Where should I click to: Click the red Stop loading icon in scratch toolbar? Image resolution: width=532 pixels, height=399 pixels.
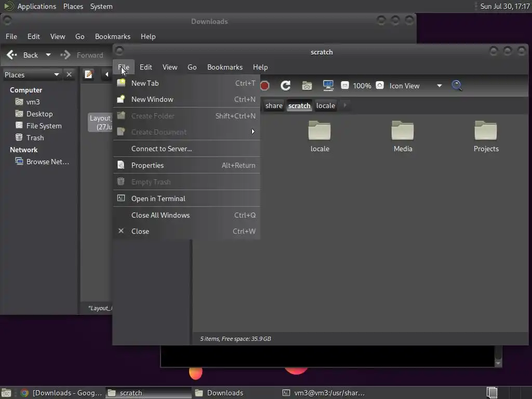[264, 86]
